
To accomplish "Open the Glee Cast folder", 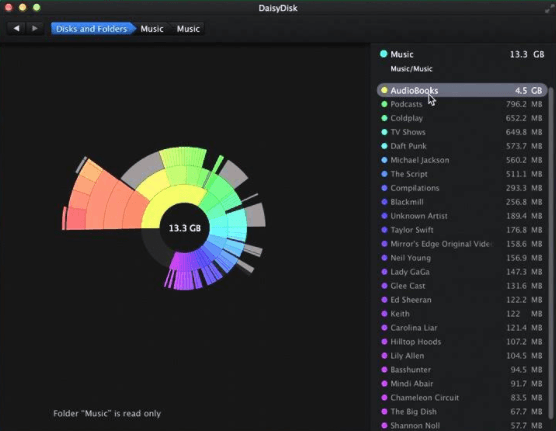I will point(462,286).
